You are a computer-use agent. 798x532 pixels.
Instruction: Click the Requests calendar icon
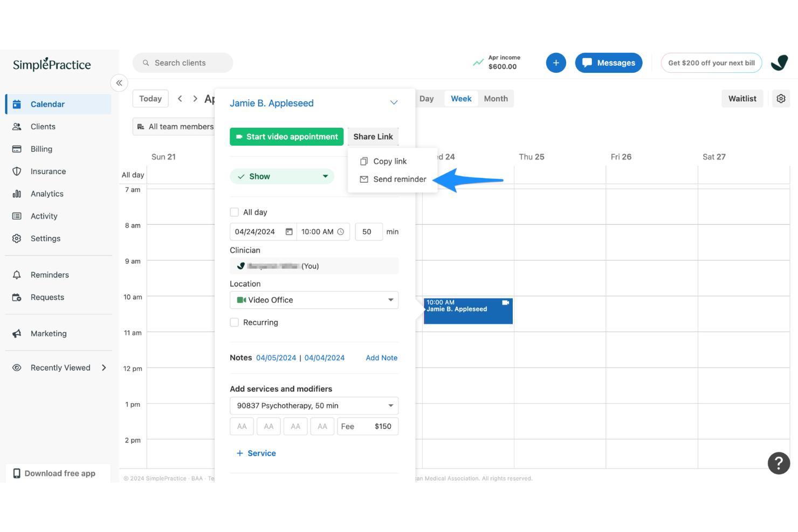tap(17, 297)
